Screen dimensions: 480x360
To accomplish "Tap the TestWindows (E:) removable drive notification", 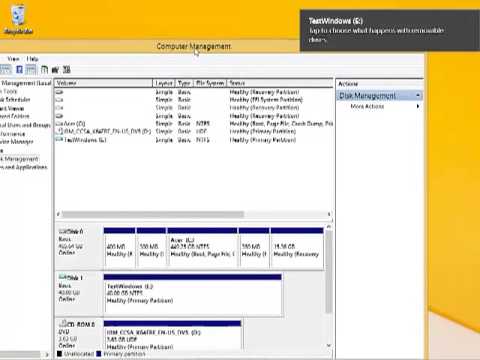I will 390,30.
